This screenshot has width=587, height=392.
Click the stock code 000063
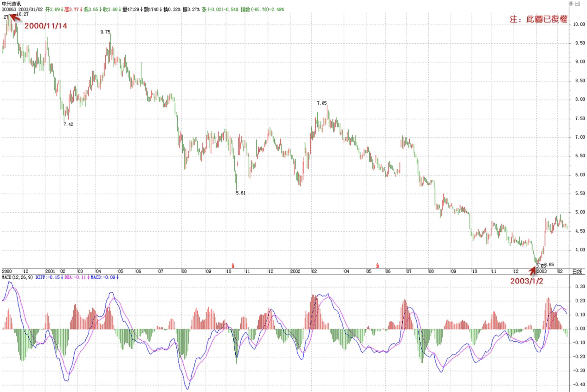[x=9, y=9]
